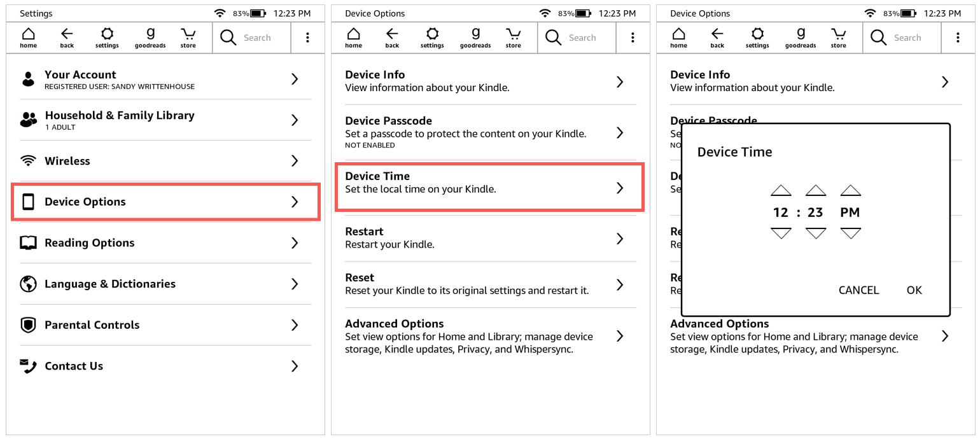The image size is (980, 439).
Task: Increase hour in Device Time dialog
Action: (781, 190)
